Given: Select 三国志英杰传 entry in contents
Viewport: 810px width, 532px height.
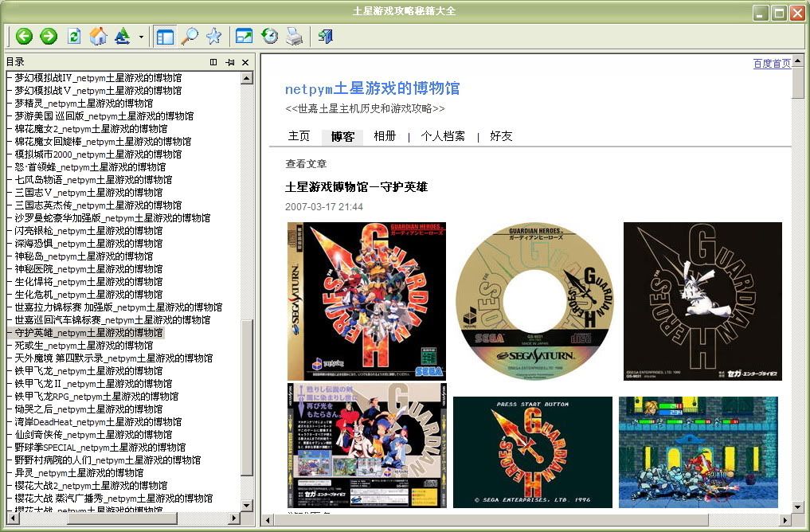Looking at the screenshot, I should 98,205.
